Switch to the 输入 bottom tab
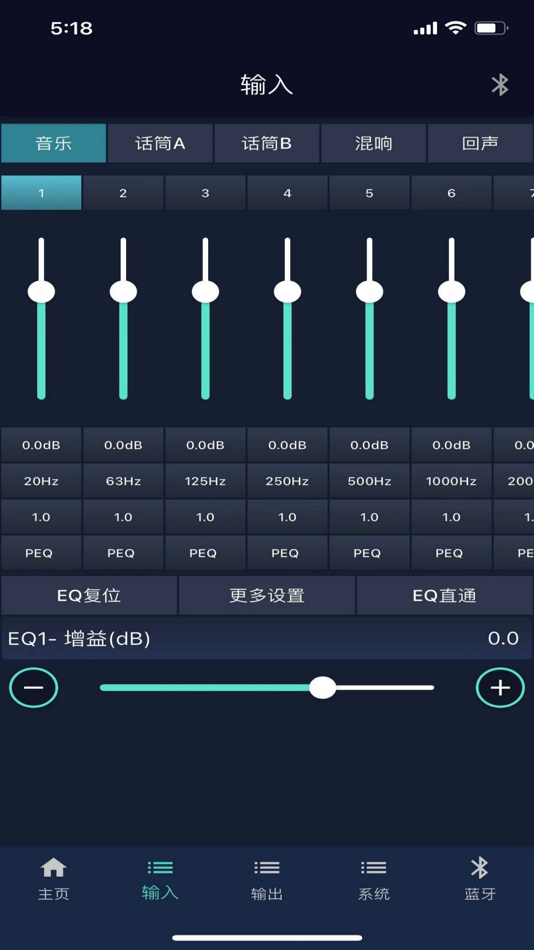 coord(160,879)
